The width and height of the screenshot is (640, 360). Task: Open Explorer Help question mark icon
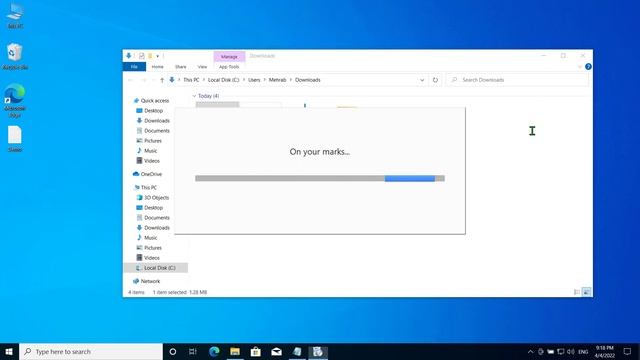(x=588, y=67)
